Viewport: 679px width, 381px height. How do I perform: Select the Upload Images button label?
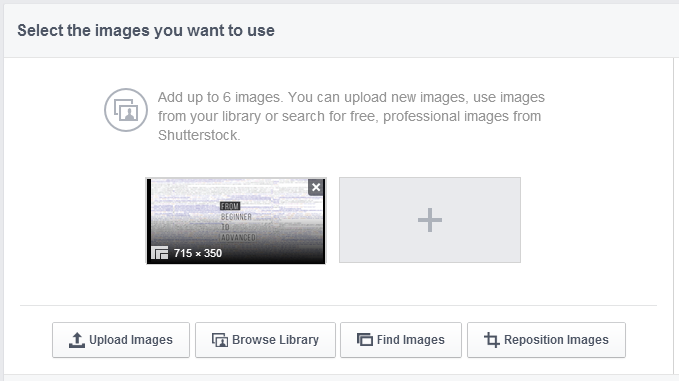point(131,340)
